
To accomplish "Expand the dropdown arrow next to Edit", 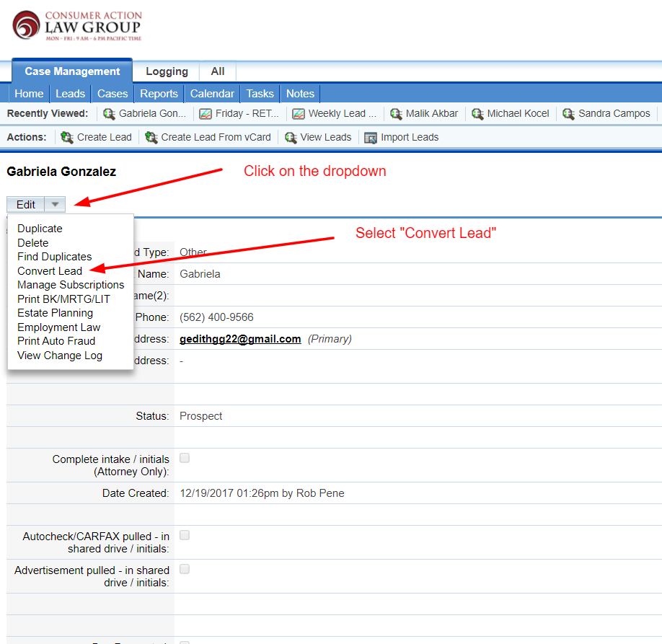I will click(x=56, y=205).
